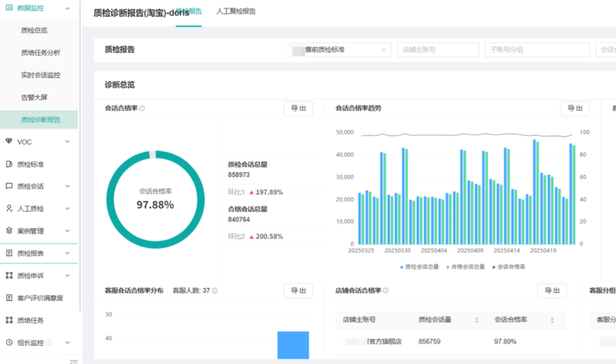This screenshot has width=616, height=364.
Task: Switch to the 人工复检报告 tab
Action: 236,12
